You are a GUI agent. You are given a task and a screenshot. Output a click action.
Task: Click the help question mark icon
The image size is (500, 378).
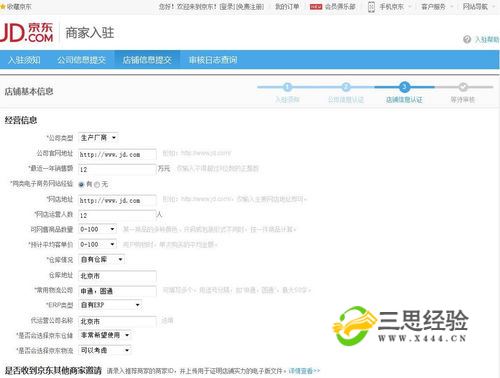coord(467,39)
